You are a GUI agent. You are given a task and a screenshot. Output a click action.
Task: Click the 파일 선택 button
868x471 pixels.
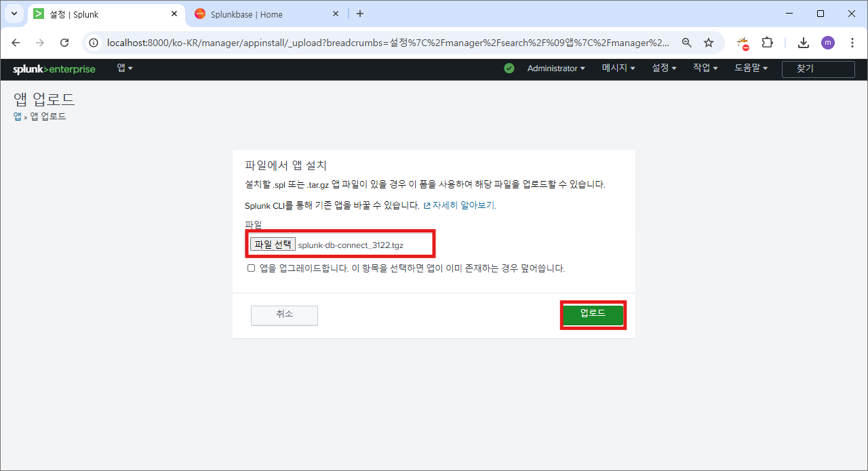[273, 245]
